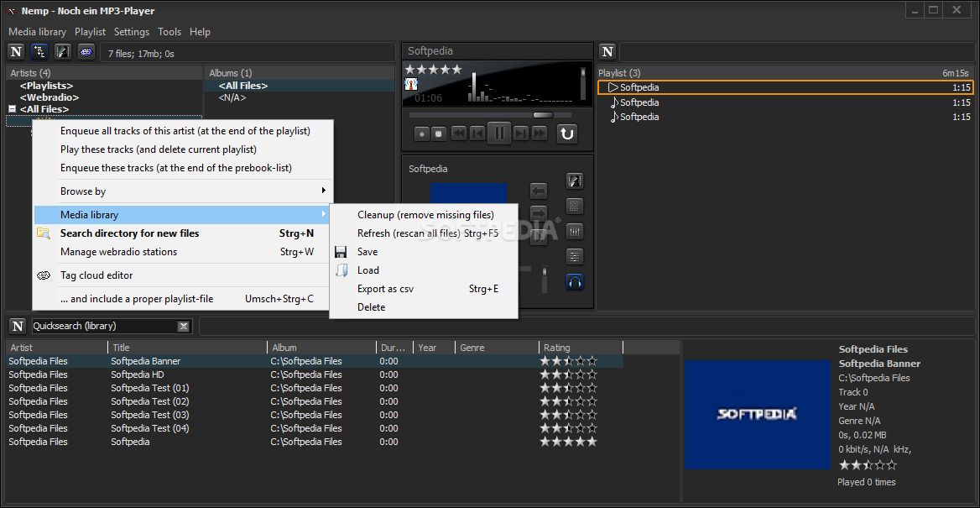This screenshot has height=508, width=980.
Task: Select <N/A> in the Albums list
Action: [x=232, y=97]
